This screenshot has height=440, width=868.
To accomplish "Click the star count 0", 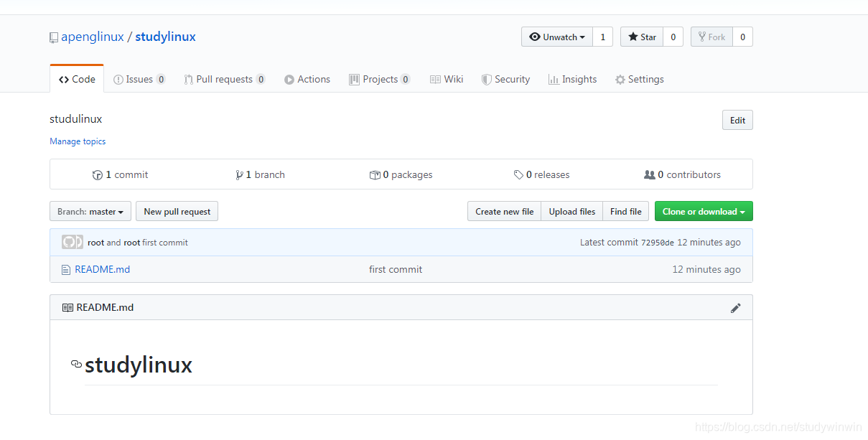I will 673,37.
